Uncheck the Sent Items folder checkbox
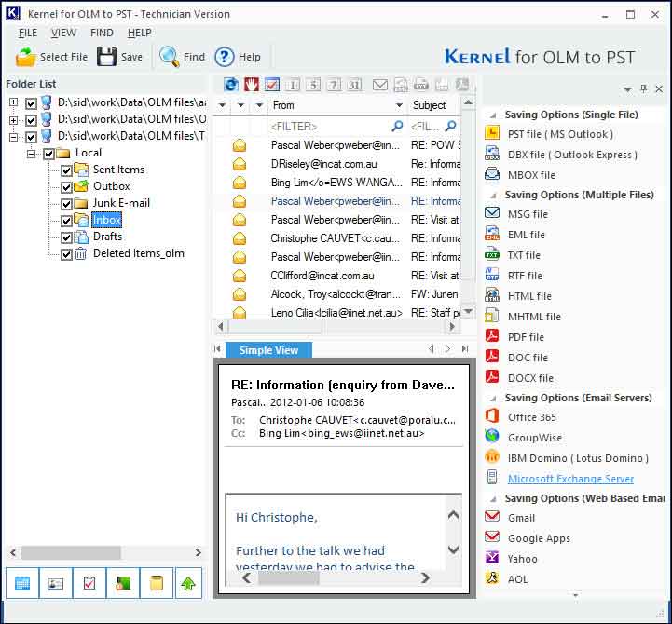 (66, 170)
